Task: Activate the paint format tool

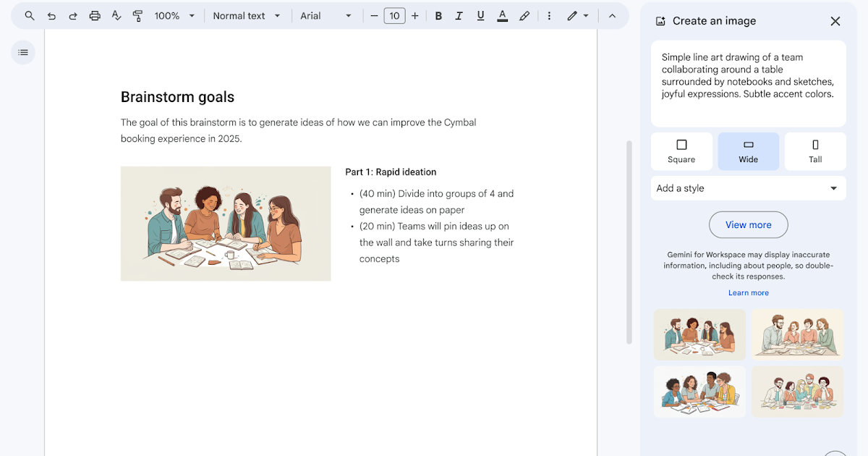Action: (138, 16)
